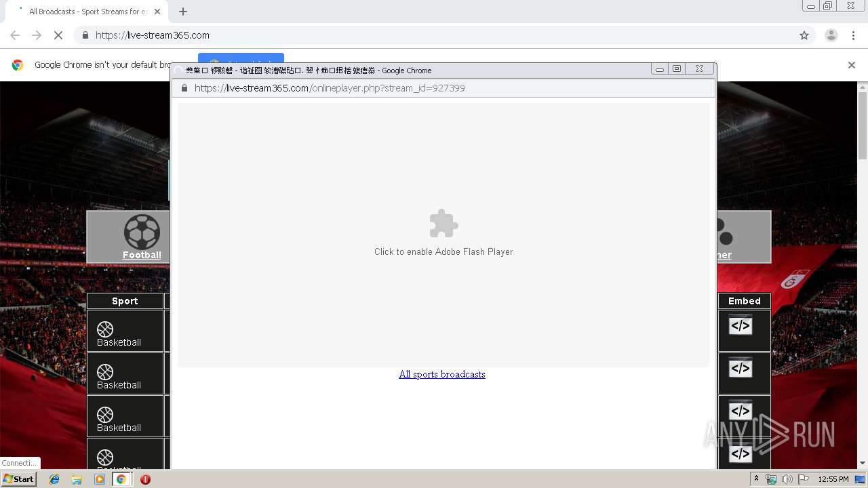Bookmark this page with the star icon

[804, 35]
